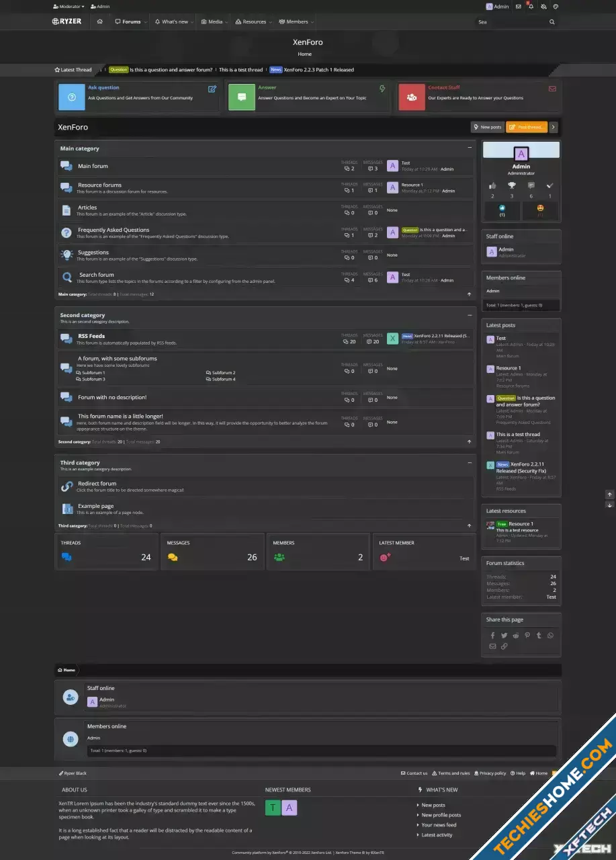The height and width of the screenshot is (860, 616).
Task: Click the Main forum node icon
Action: (x=66, y=166)
